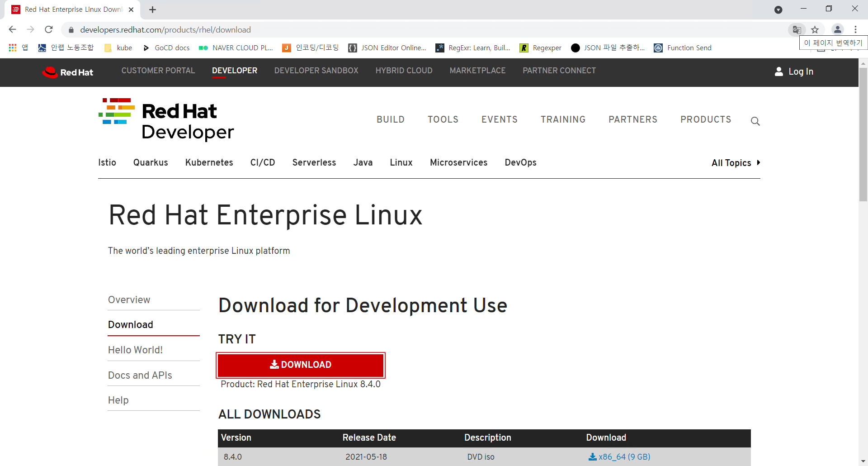
Task: Open PARTNER CONNECT link
Action: tap(559, 71)
